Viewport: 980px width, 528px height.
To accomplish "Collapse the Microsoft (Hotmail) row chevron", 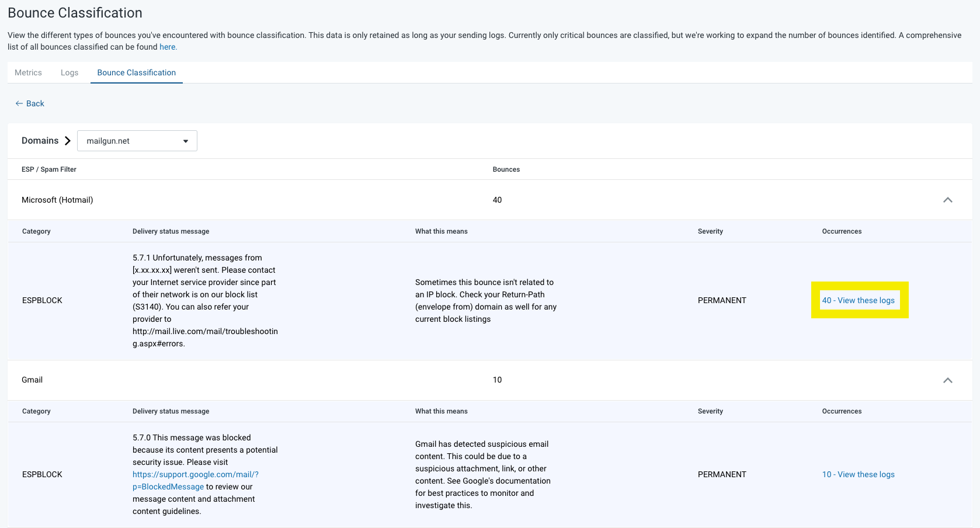I will 947,200.
